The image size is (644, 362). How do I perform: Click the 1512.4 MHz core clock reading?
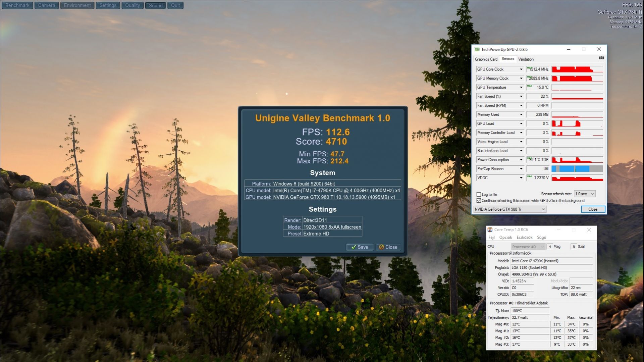[x=538, y=69]
